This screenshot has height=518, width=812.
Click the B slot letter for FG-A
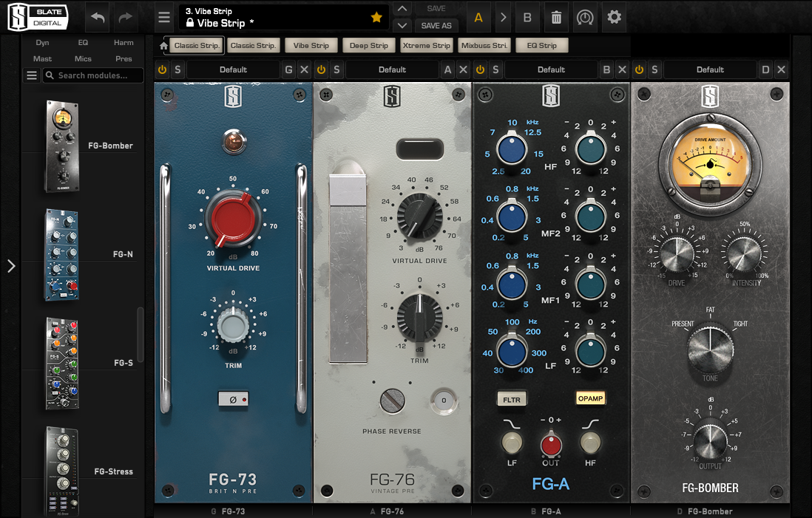[x=606, y=69]
